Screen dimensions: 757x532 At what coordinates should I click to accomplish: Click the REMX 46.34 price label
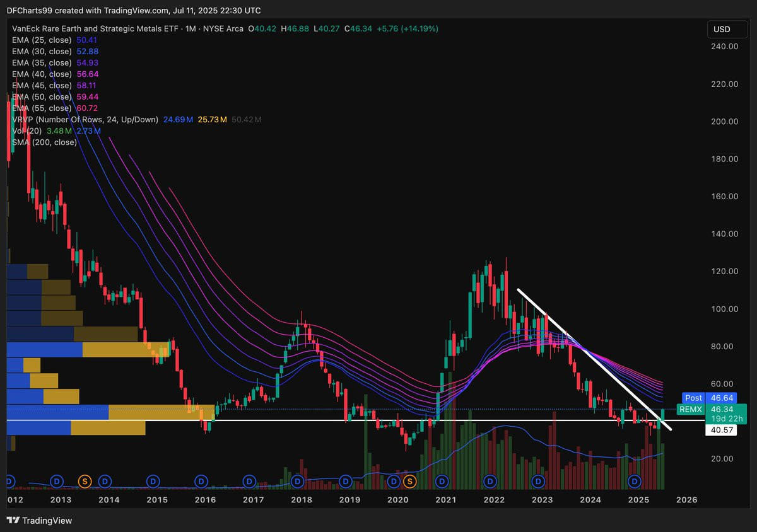click(x=712, y=413)
